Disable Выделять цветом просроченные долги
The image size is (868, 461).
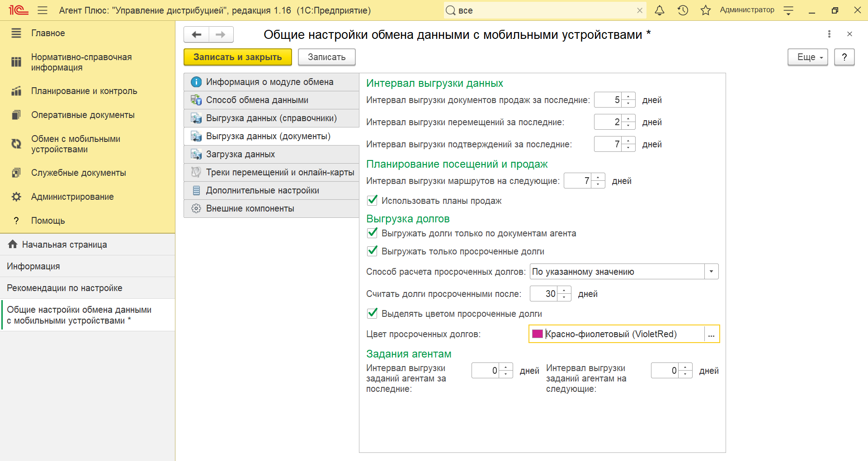click(373, 313)
